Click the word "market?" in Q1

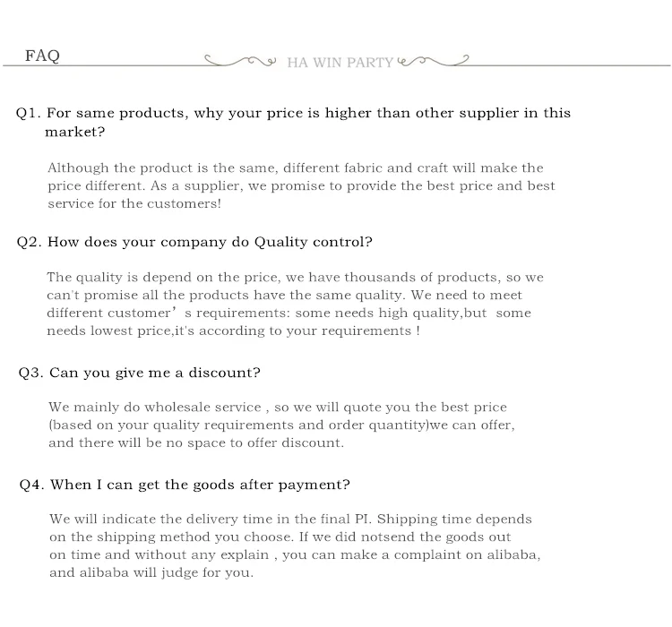coord(75,133)
